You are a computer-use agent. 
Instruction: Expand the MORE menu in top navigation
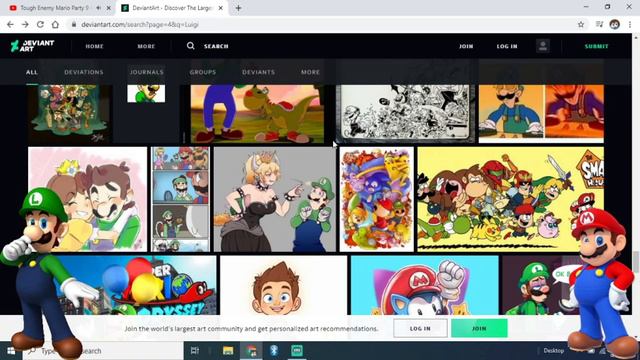146,46
